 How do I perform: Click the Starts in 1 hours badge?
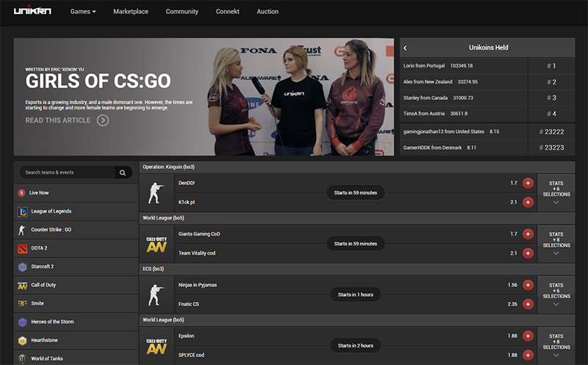coord(356,294)
